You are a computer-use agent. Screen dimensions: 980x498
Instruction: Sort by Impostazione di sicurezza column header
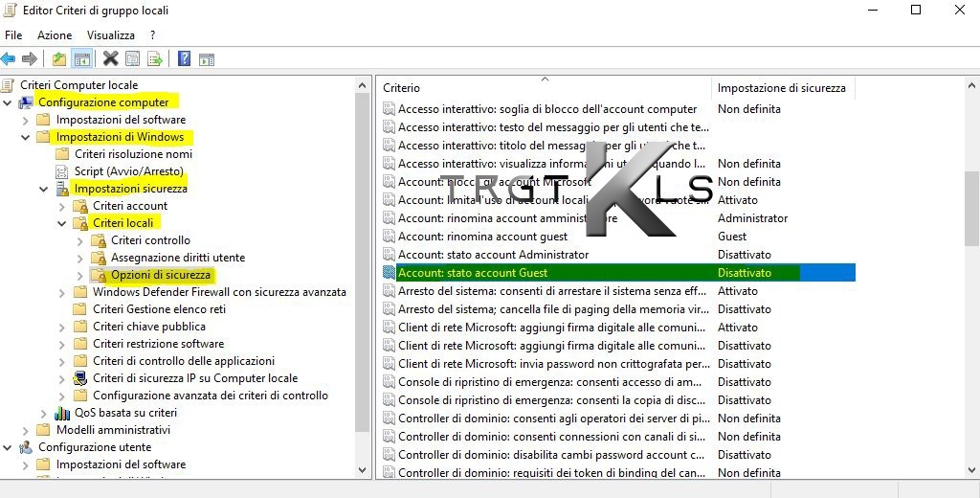tap(781, 88)
